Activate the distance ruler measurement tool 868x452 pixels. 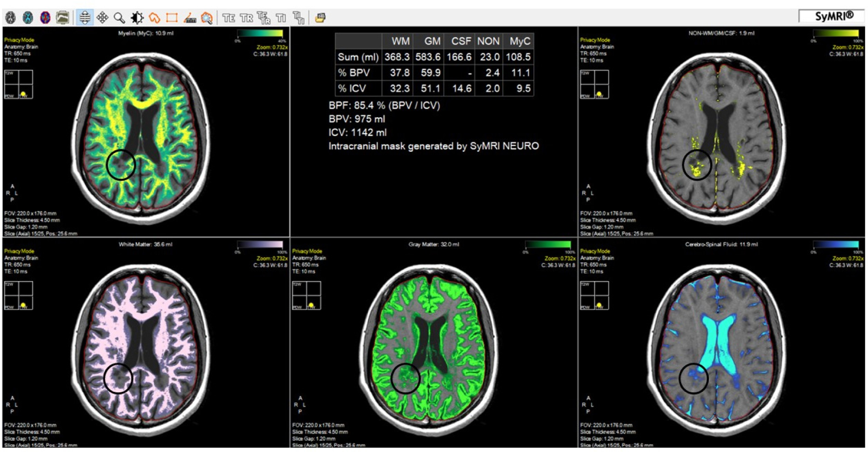[x=189, y=18]
